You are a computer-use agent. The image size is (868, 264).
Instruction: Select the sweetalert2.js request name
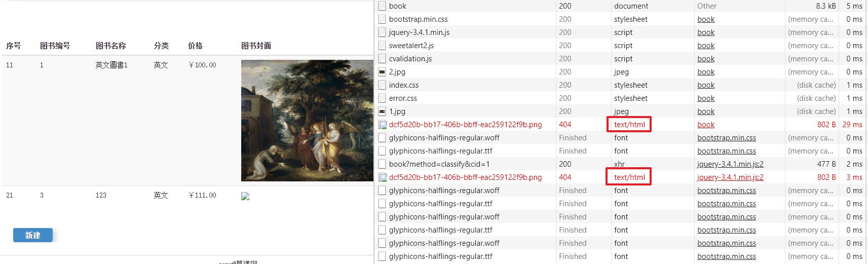click(x=411, y=46)
